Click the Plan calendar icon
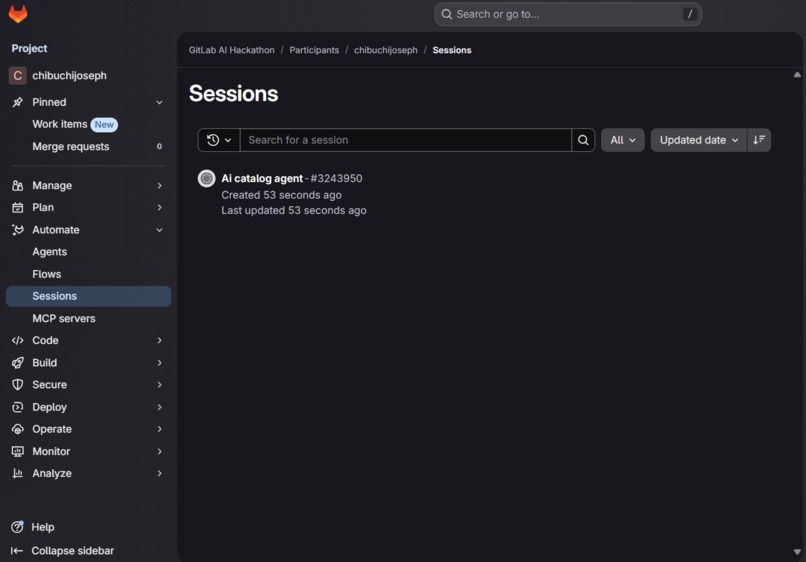Viewport: 806px width, 562px height. [x=17, y=208]
